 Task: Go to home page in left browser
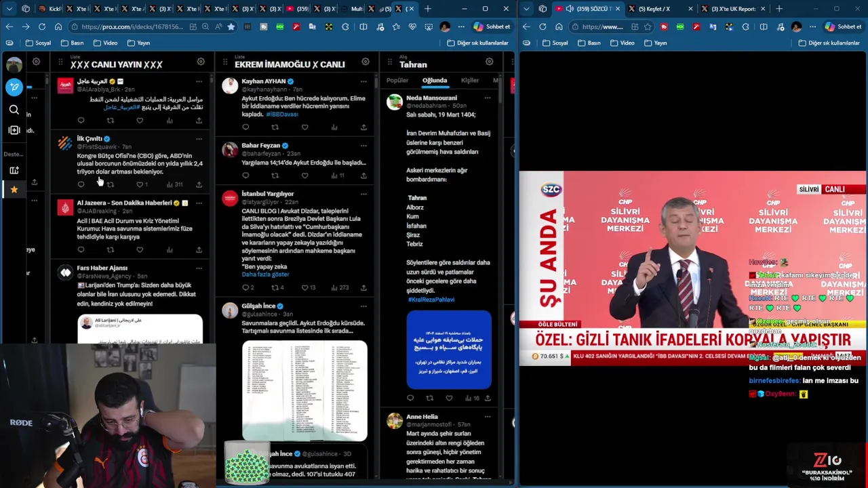tap(58, 26)
